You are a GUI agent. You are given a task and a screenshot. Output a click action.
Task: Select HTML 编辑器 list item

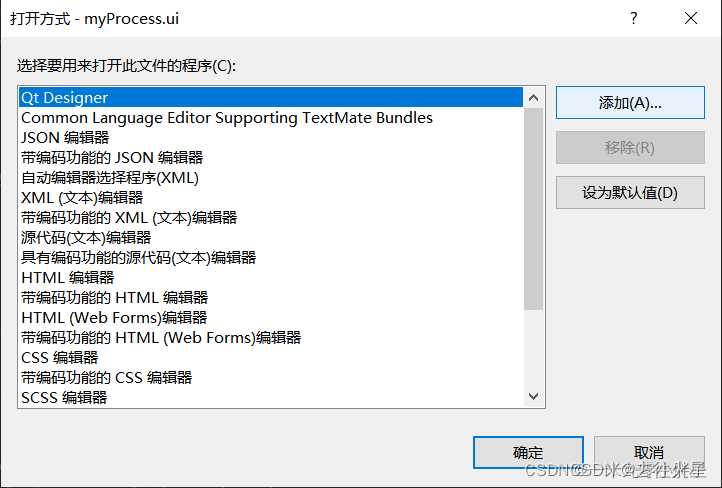coord(271,278)
